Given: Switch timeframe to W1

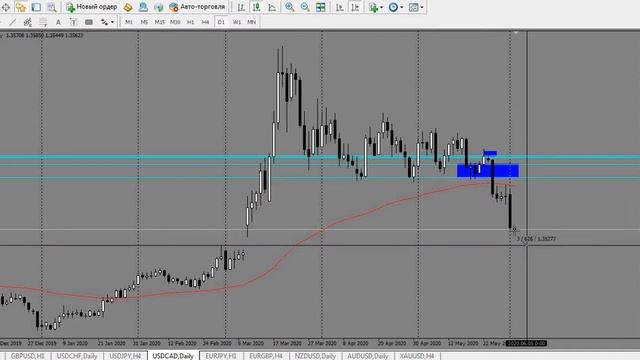Looking at the screenshot, I should [237, 22].
